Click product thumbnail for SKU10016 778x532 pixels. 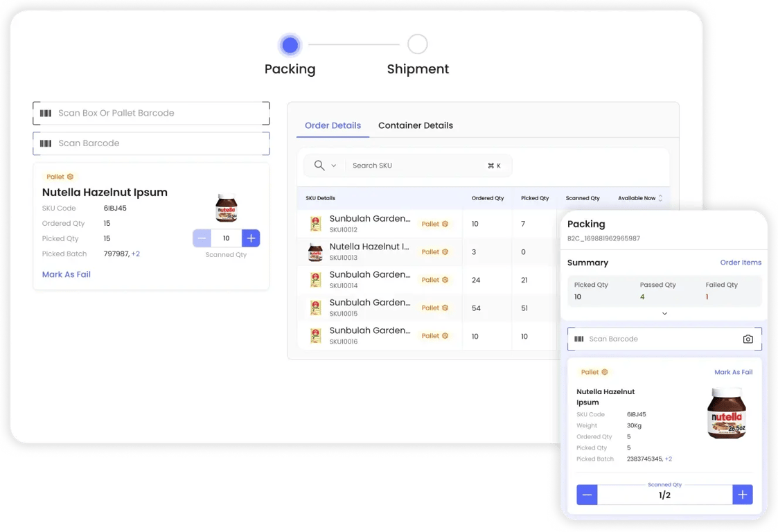coord(316,336)
